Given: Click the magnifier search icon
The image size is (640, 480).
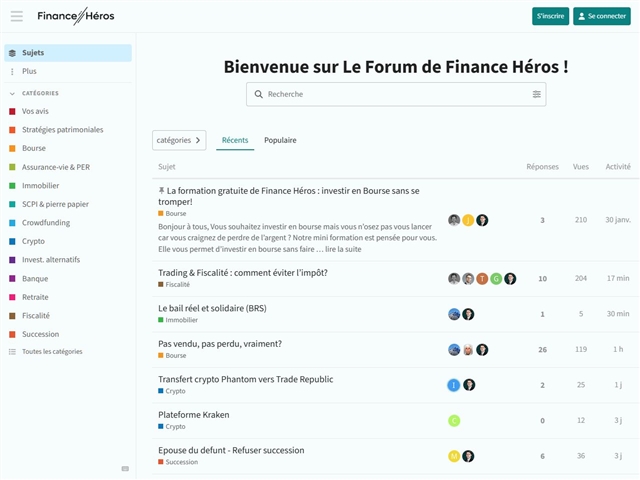Looking at the screenshot, I should (x=258, y=94).
